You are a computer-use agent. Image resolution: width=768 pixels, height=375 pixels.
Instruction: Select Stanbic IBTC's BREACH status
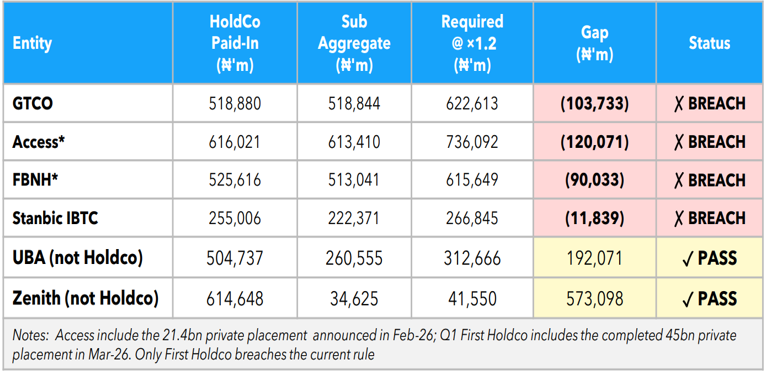point(709,218)
